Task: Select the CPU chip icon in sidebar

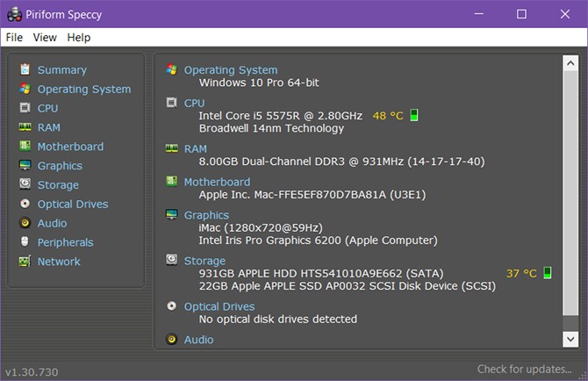Action: click(x=25, y=108)
